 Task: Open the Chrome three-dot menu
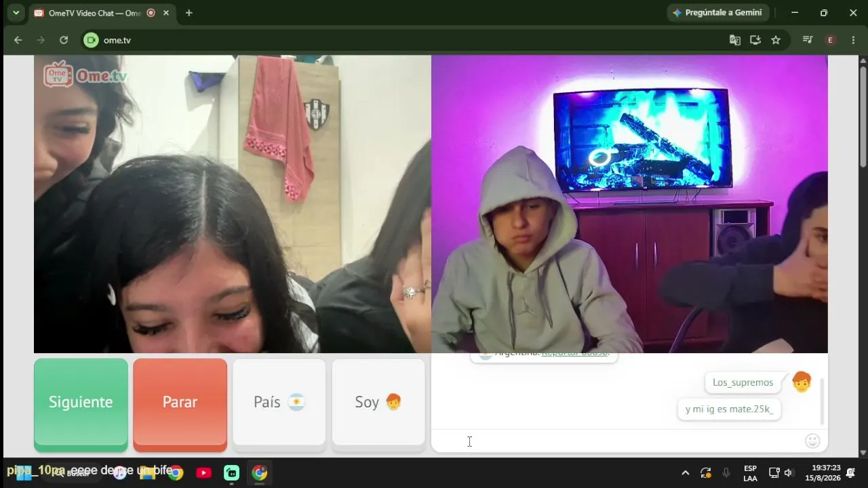853,40
